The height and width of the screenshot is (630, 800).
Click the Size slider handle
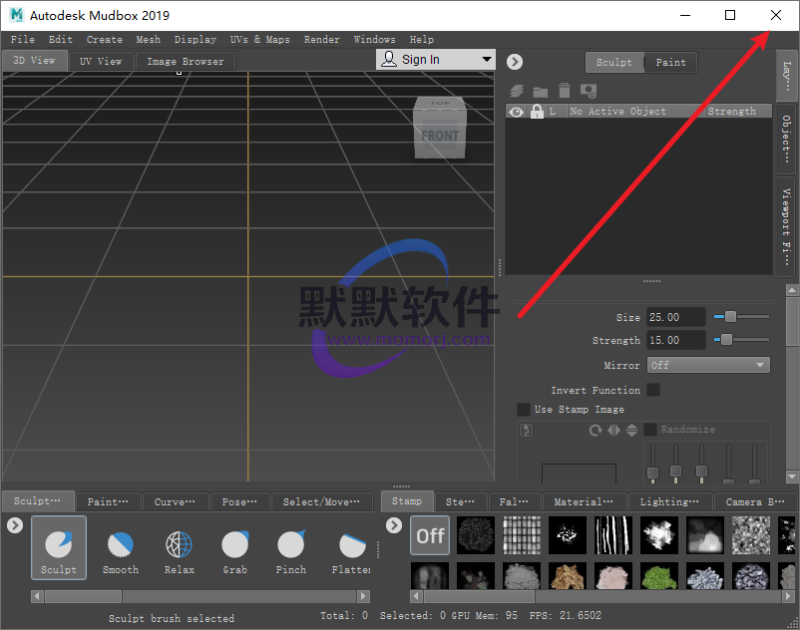pos(731,317)
